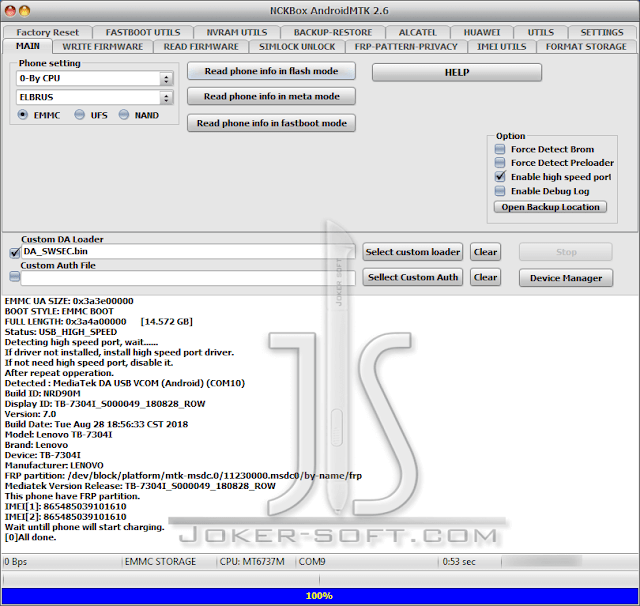
Task: Click the Model: Lenovo TB-7304I log line
Action: (x=58, y=435)
